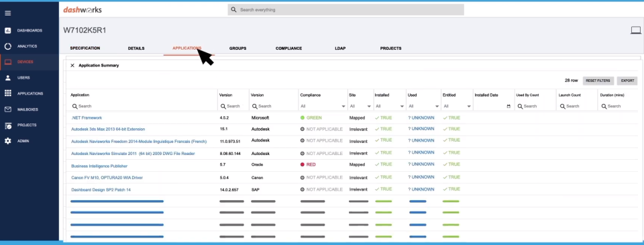Click the Export button
The width and height of the screenshot is (644, 245).
point(627,81)
